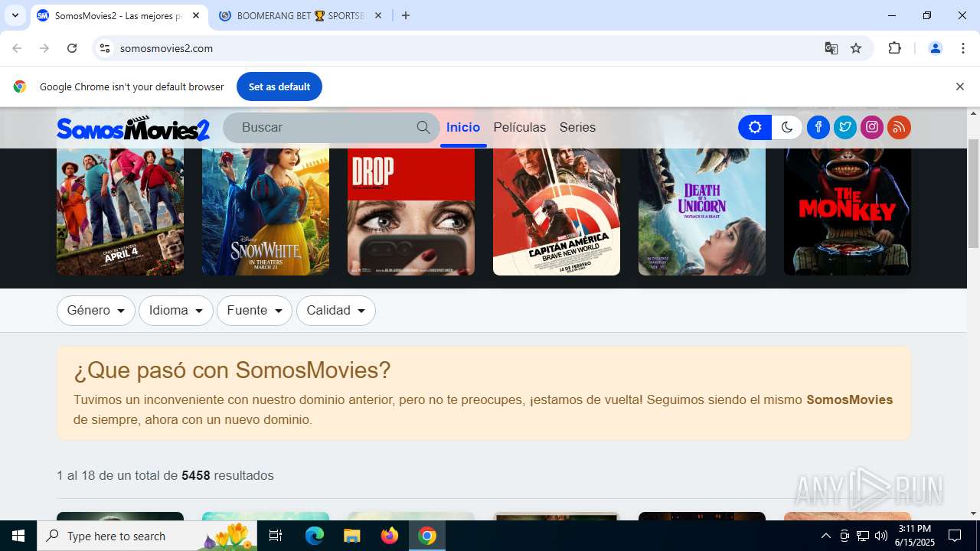Open the Twitter social icon

[x=845, y=127]
